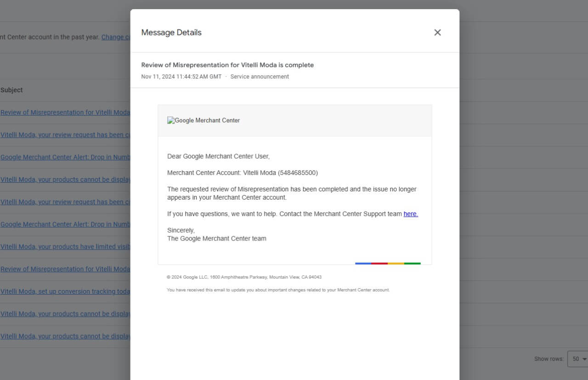This screenshot has width=588, height=380.
Task: Click 'Dear Google Merchant Center User,' greeting
Action: (x=219, y=156)
